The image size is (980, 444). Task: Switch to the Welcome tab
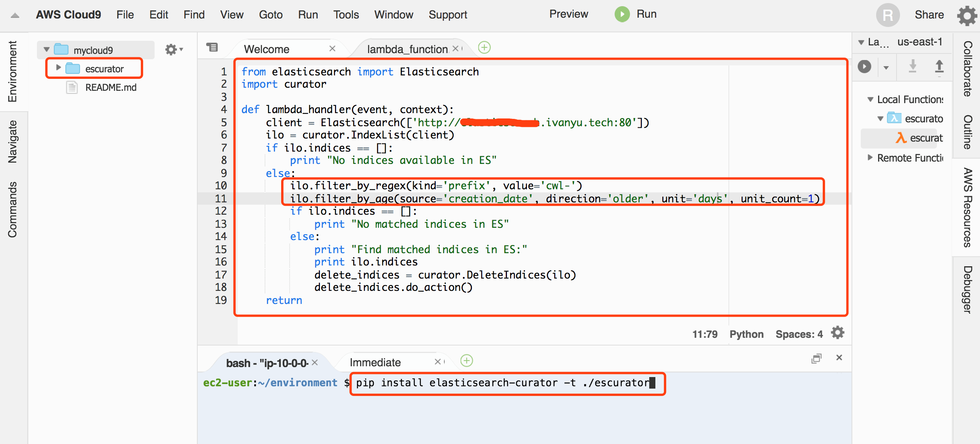pyautogui.click(x=267, y=49)
